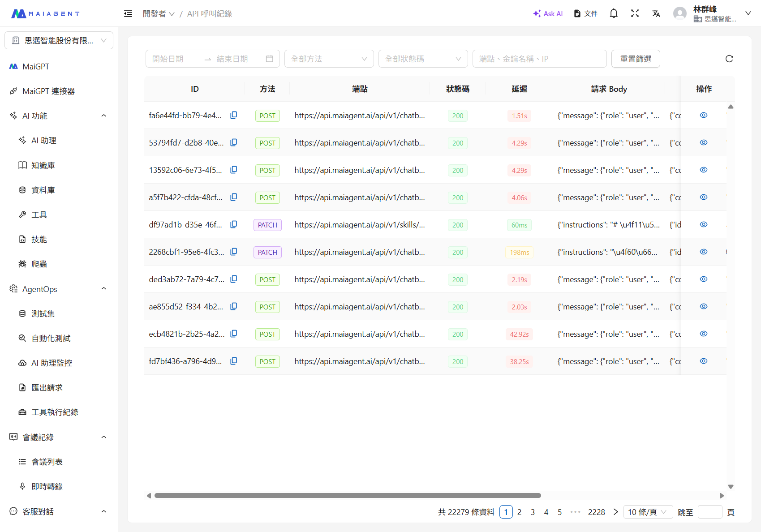View details of the 2268cbf1 PATCH request
The width and height of the screenshot is (761, 532).
click(703, 252)
